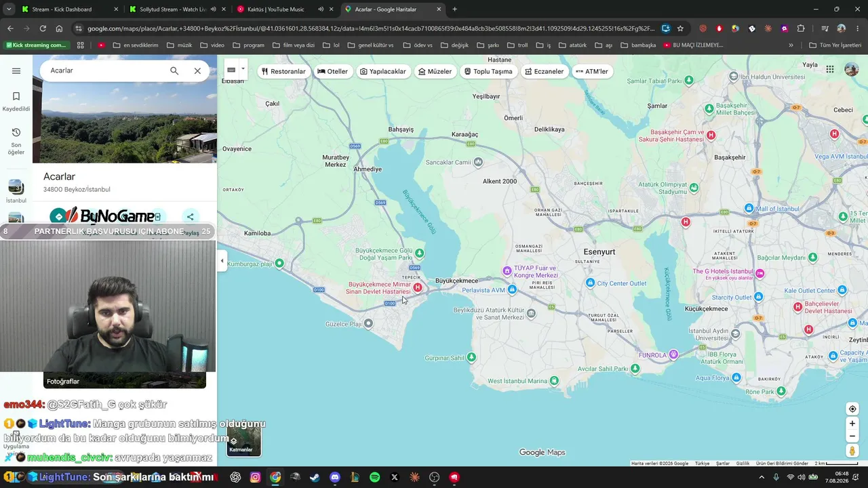Screen dimensions: 868x488
Task: Click the Street View pegman icon
Action: (852, 451)
